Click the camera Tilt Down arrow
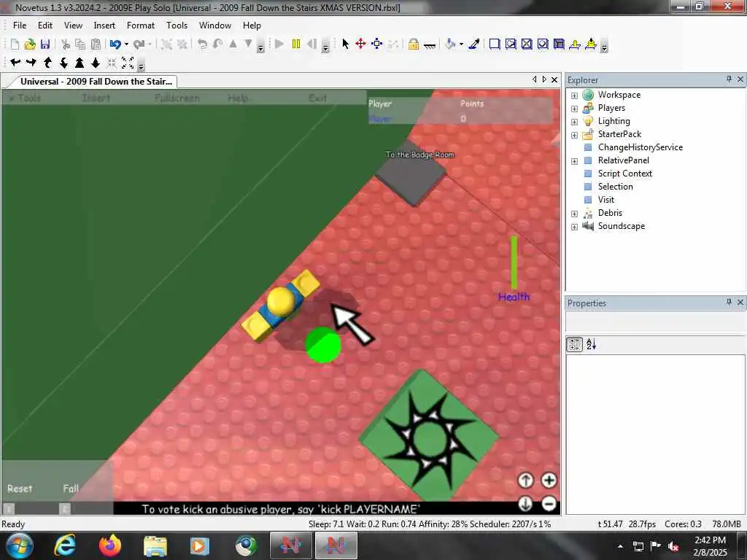 tap(63, 63)
